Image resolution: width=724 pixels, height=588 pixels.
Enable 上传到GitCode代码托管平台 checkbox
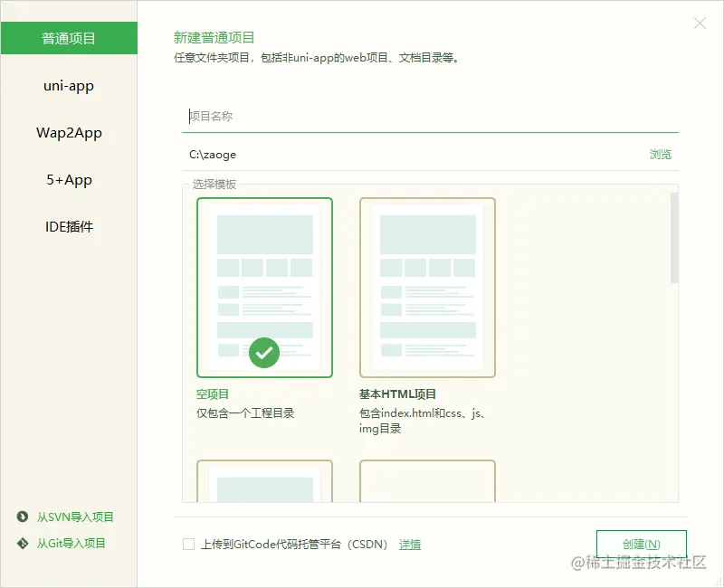click(x=188, y=545)
